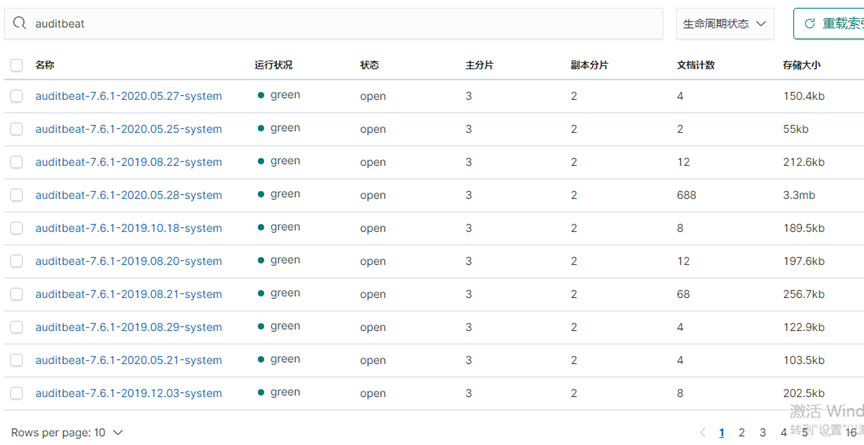Open index auditbeat-7.6.1-2019.08.20-system

click(x=129, y=261)
